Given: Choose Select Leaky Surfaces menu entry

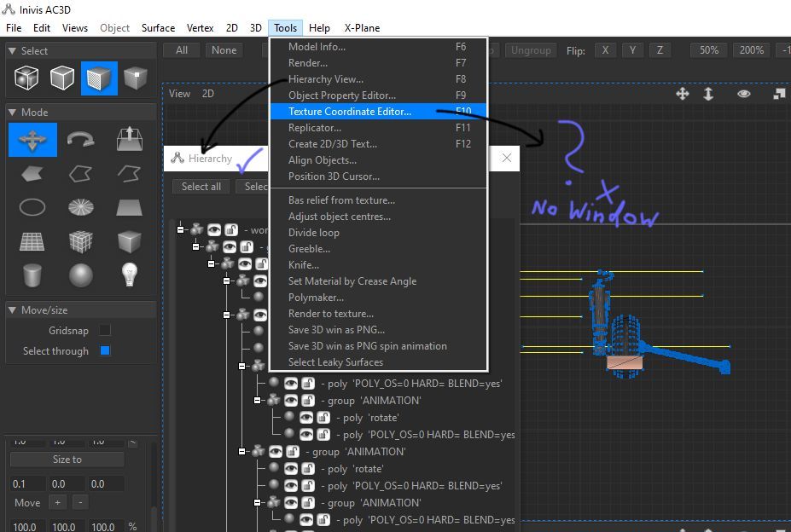Looking at the screenshot, I should tap(378, 362).
